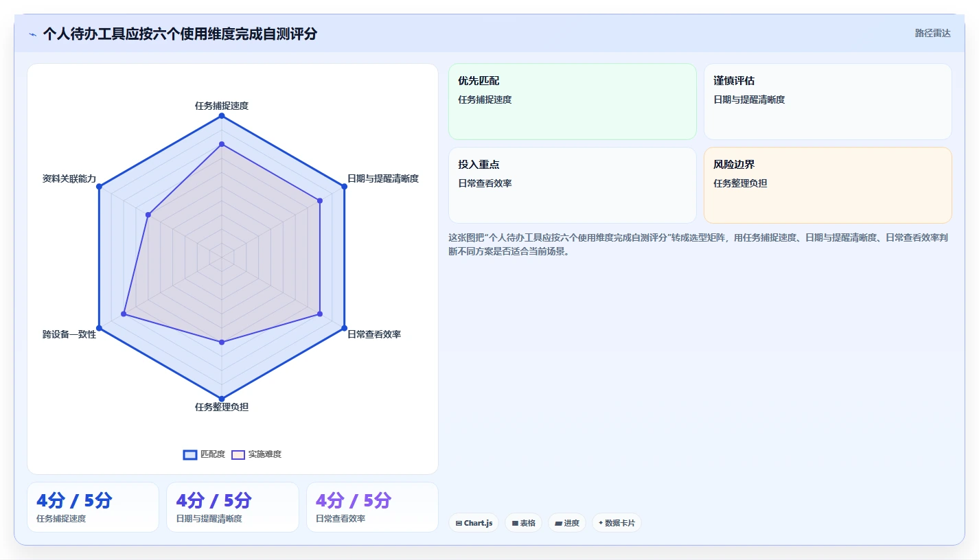This screenshot has height=560, width=979.
Task: Toggle the 匹配度 legend swatch
Action: tap(190, 454)
